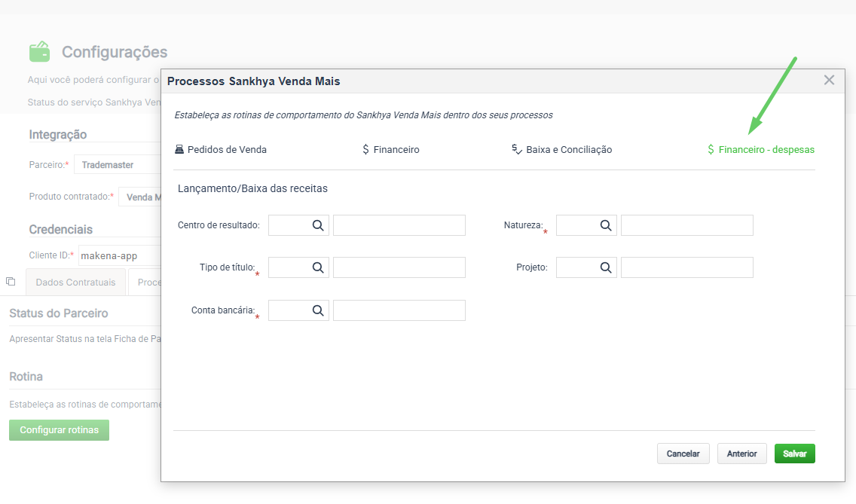Click the Produto contratado field

pyautogui.click(x=139, y=197)
